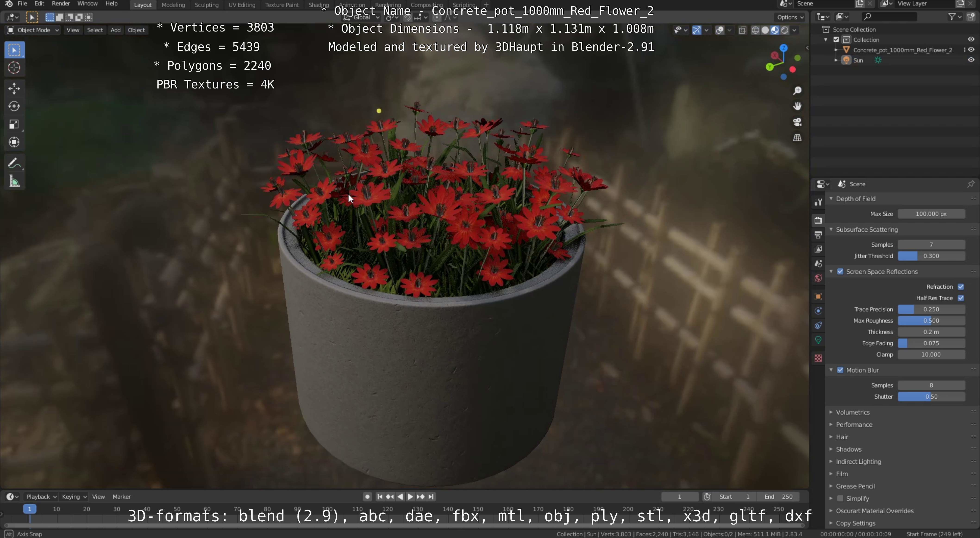Viewport: 980px width, 538px height.
Task: Open the timeline Keying menu
Action: [74, 497]
